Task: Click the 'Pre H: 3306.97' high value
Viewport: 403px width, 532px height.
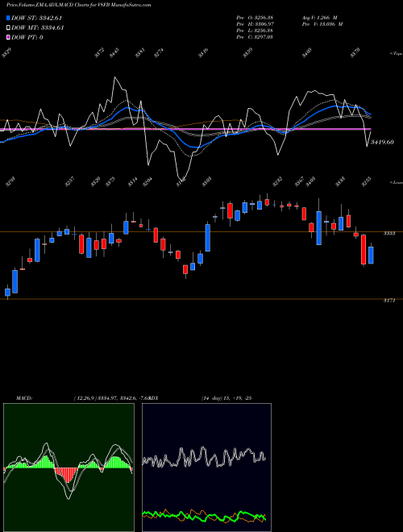Action: pos(255,23)
